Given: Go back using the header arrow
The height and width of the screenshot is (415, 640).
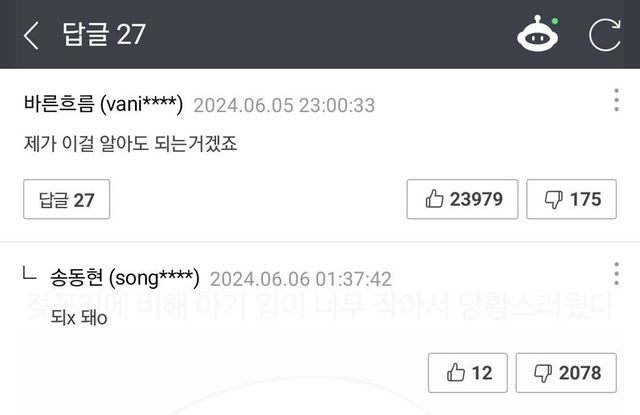Looking at the screenshot, I should (31, 36).
